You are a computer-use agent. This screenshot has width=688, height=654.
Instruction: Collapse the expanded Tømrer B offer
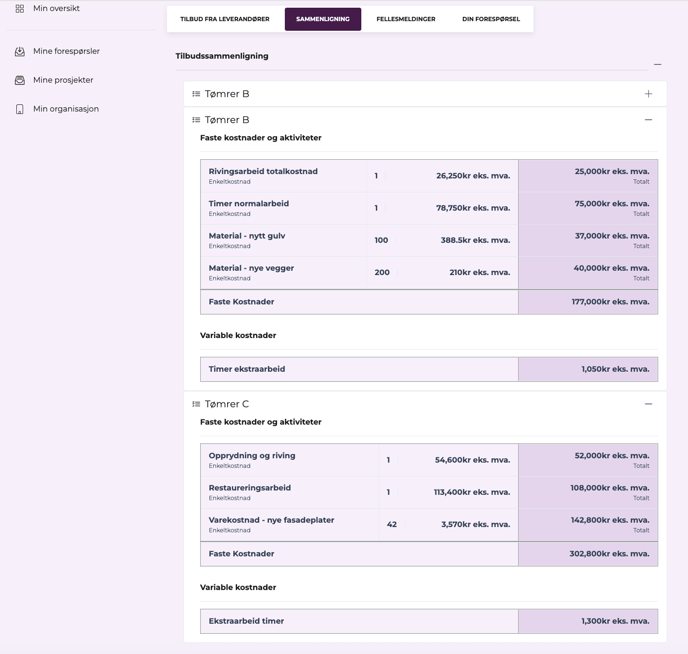pos(648,120)
